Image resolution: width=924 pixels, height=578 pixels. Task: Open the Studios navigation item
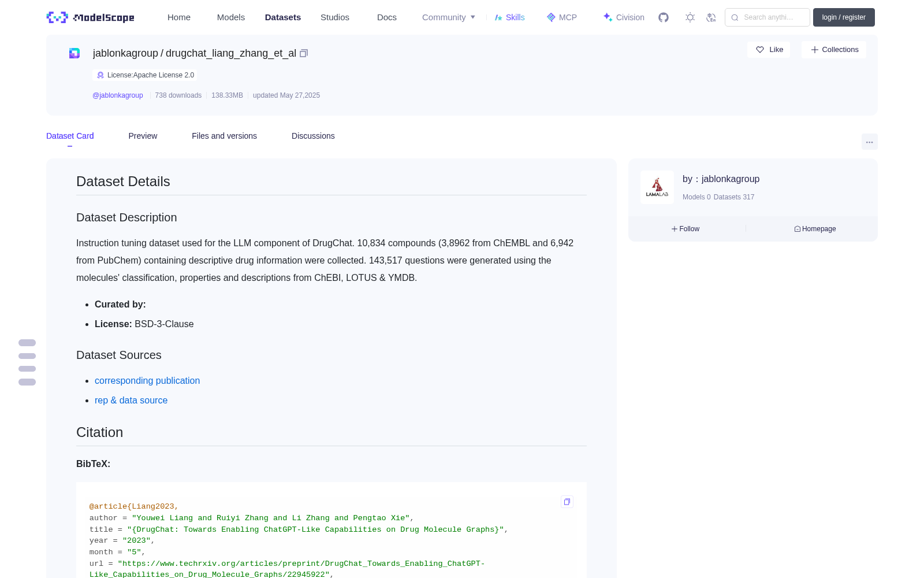click(335, 17)
